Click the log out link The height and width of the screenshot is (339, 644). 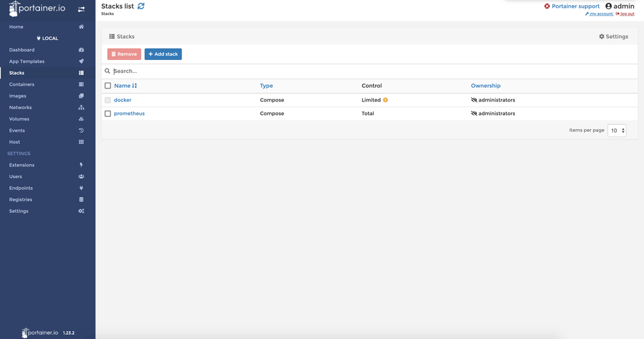tap(625, 14)
